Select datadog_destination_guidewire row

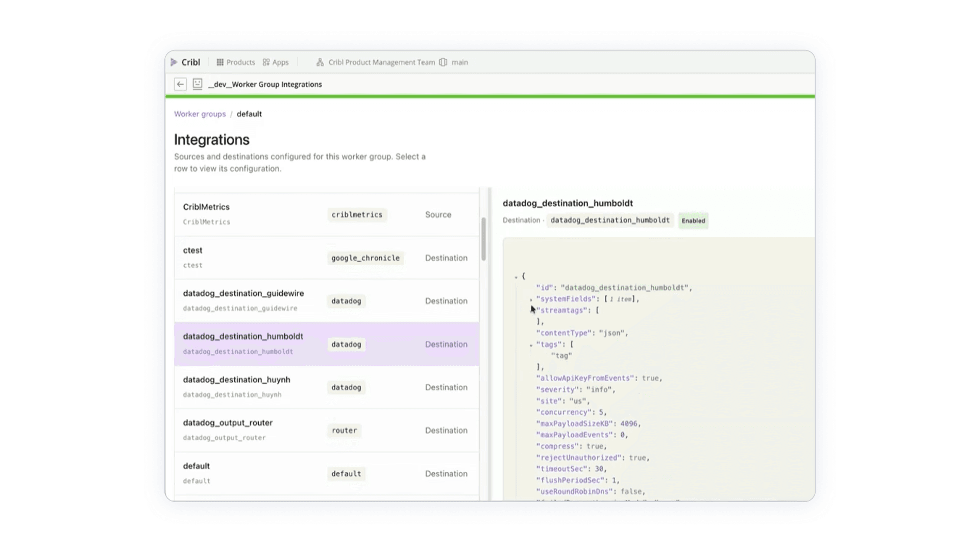pyautogui.click(x=327, y=300)
